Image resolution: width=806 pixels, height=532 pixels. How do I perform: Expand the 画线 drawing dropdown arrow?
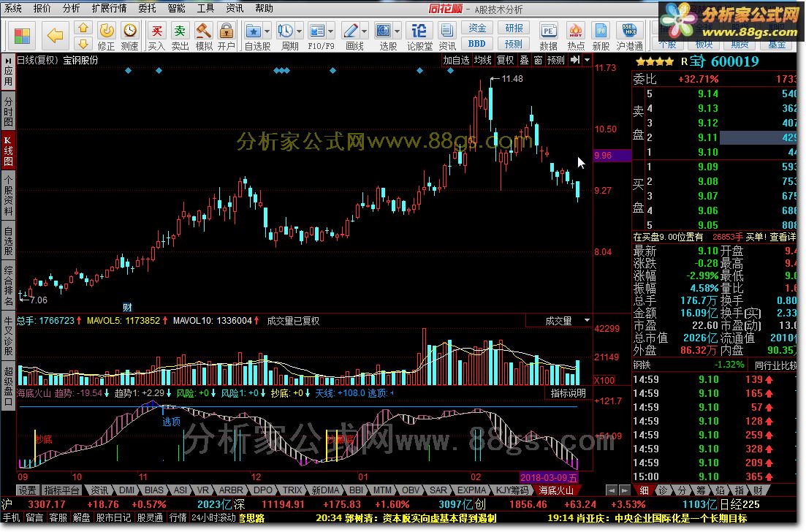(364, 31)
